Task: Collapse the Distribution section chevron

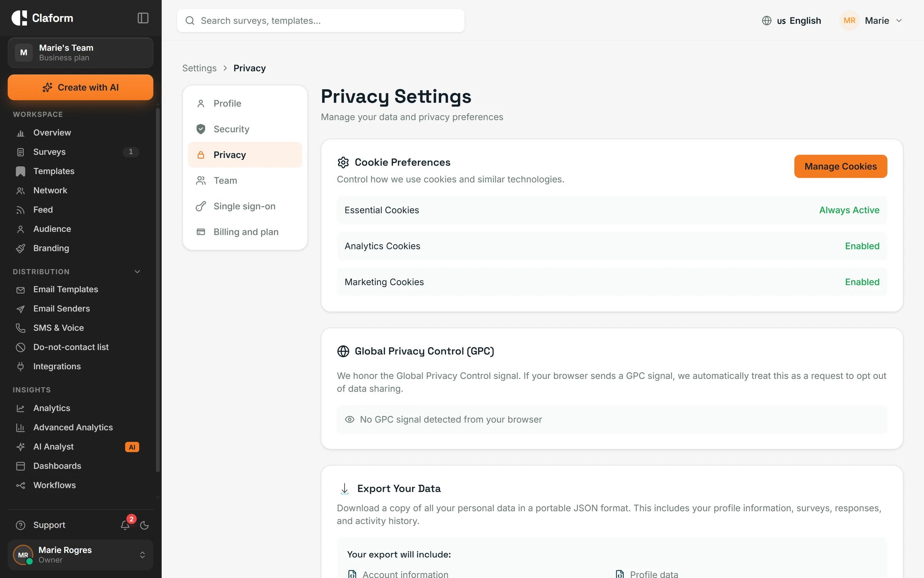Action: pyautogui.click(x=137, y=272)
